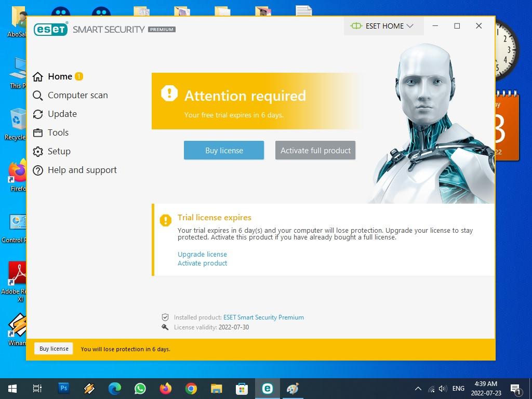Click the Computer scan magnifier icon
The height and width of the screenshot is (399, 532).
[x=37, y=96]
